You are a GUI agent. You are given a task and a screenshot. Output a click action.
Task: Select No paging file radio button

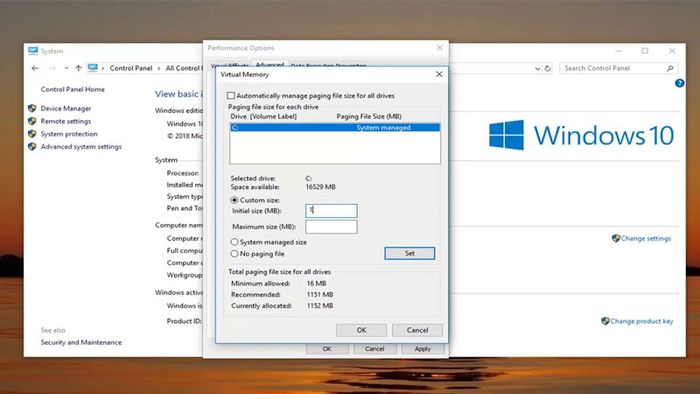tap(234, 253)
